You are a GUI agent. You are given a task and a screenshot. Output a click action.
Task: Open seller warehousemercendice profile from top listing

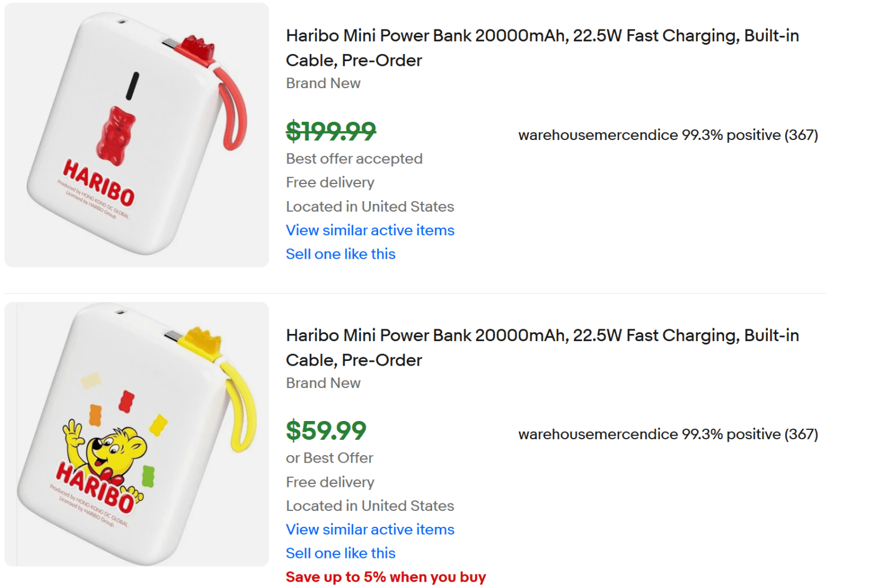[595, 135]
